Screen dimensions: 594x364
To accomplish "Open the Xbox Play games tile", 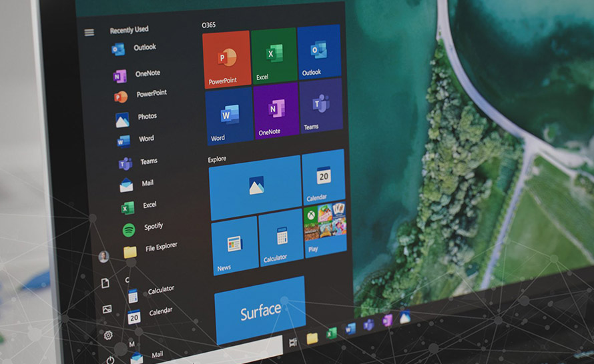I will 326,229.
